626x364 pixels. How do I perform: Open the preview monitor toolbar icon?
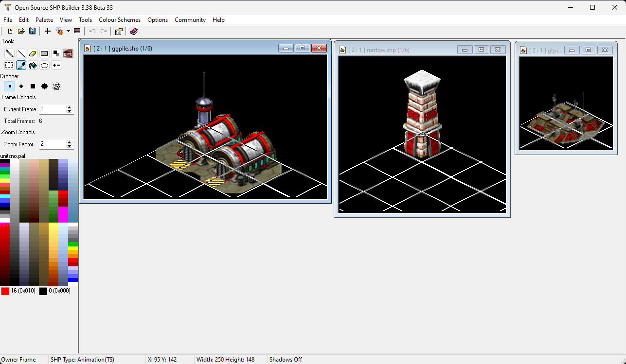[77, 31]
